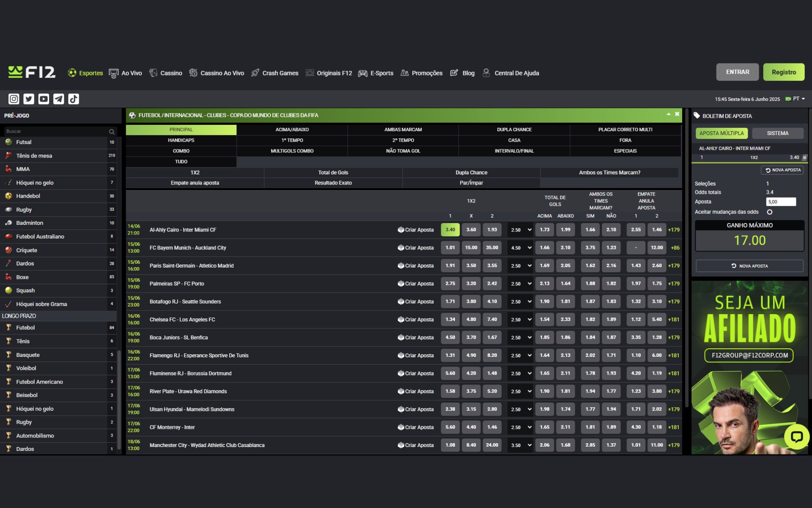Click the F12 logo
The height and width of the screenshot is (508, 812).
coord(31,72)
